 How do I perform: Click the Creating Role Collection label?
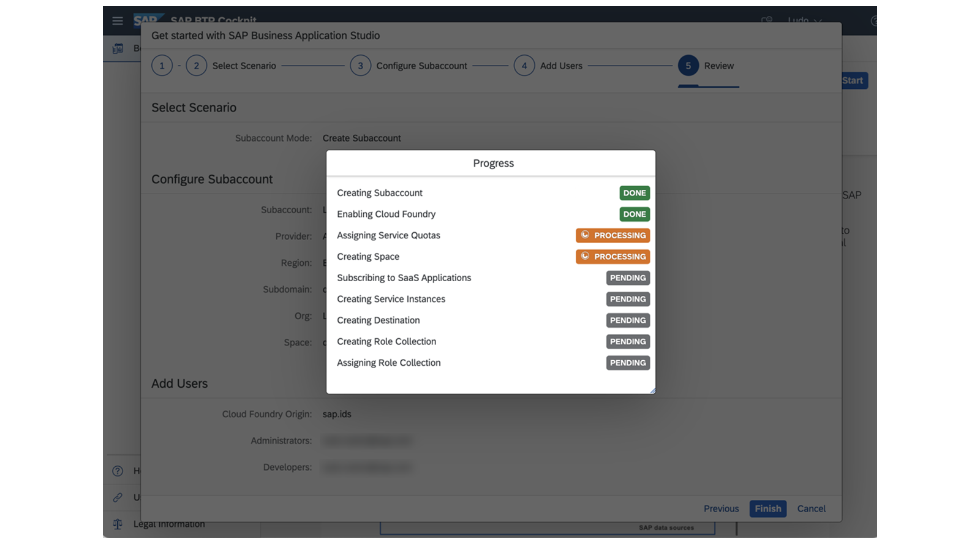coord(386,342)
